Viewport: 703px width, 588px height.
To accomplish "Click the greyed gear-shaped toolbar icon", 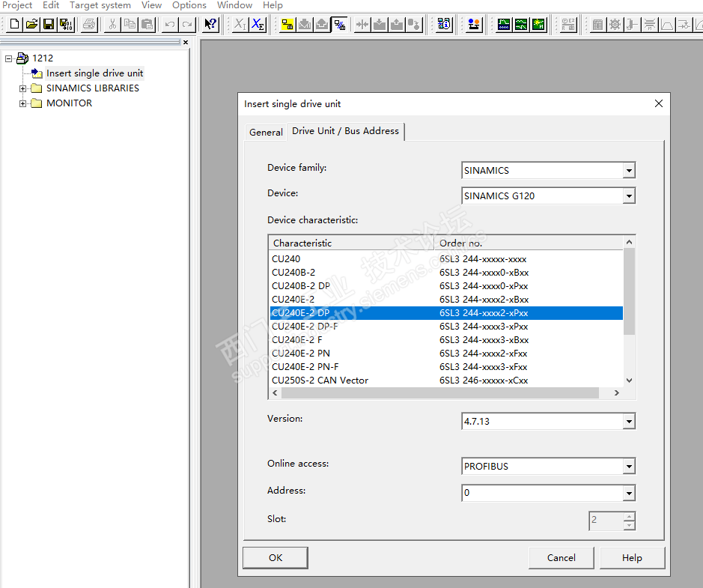I will click(615, 24).
